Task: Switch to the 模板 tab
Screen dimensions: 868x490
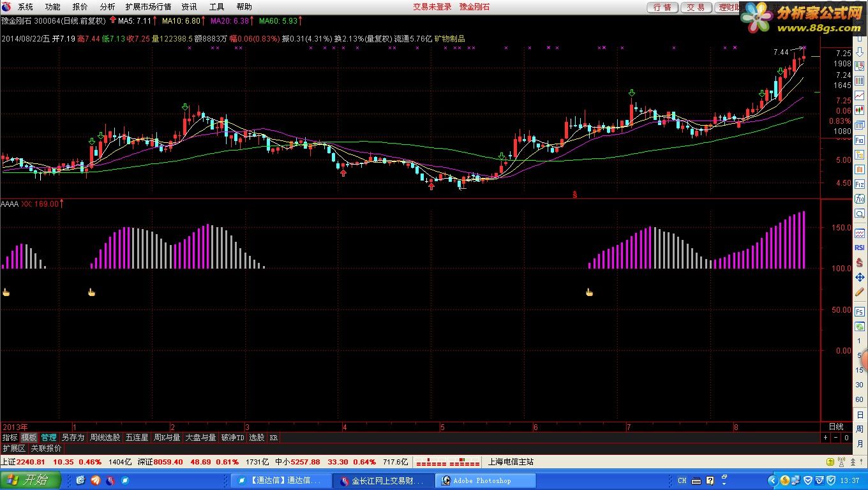Action: tap(29, 438)
